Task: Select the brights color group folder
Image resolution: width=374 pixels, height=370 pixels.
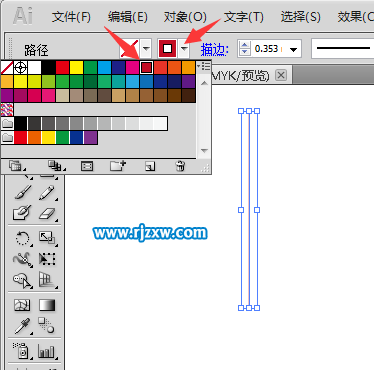Action: coord(7,138)
